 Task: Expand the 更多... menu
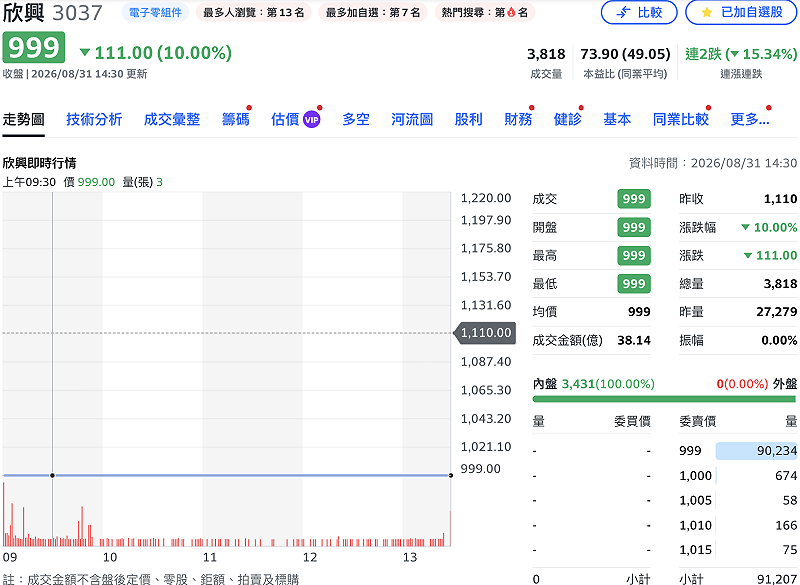[749, 119]
